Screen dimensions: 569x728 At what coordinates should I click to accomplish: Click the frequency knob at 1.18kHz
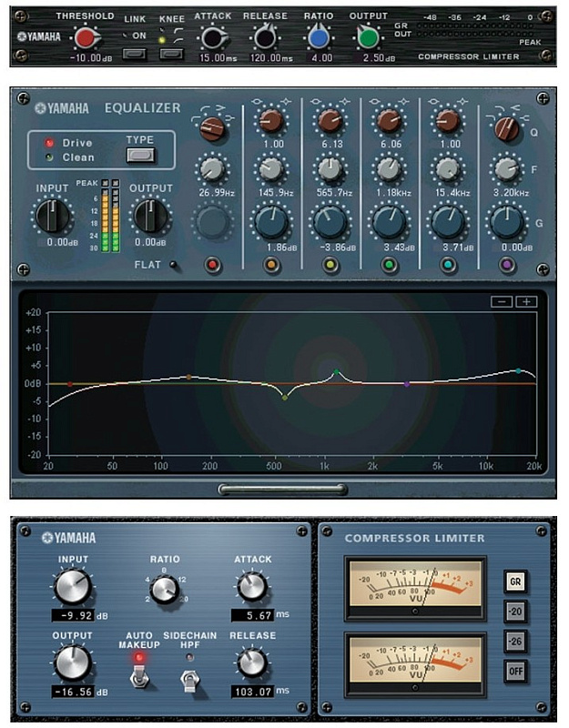[390, 169]
